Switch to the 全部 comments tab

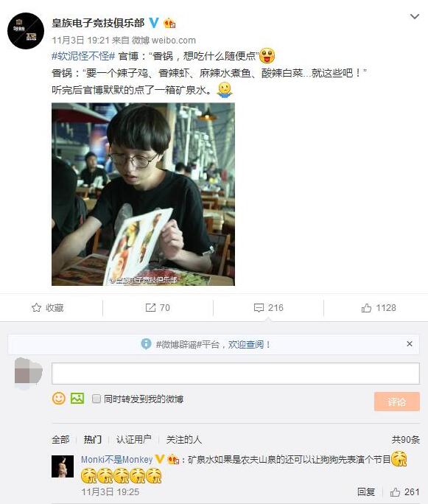60,439
